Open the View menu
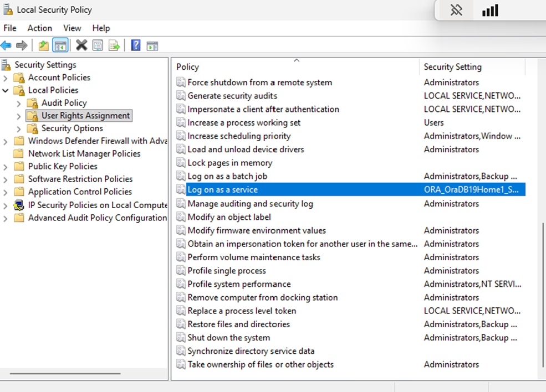Viewport: 546px width, 392px height. [72, 28]
